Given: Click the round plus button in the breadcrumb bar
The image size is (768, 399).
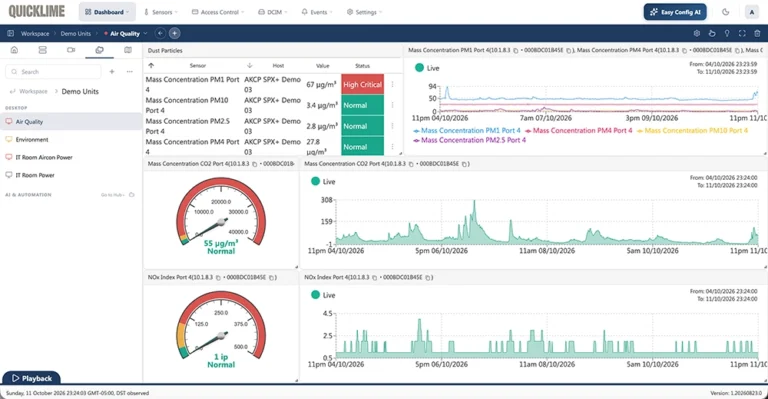Looking at the screenshot, I should point(174,33).
